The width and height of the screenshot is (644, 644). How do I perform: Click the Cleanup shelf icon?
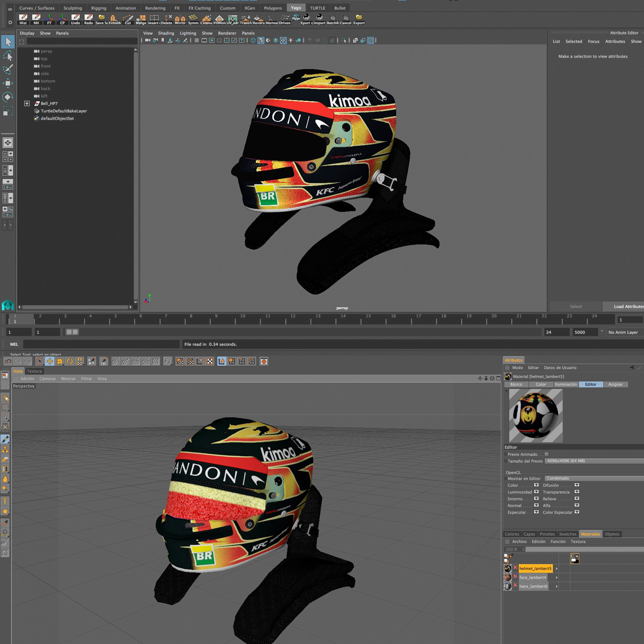coord(206,19)
